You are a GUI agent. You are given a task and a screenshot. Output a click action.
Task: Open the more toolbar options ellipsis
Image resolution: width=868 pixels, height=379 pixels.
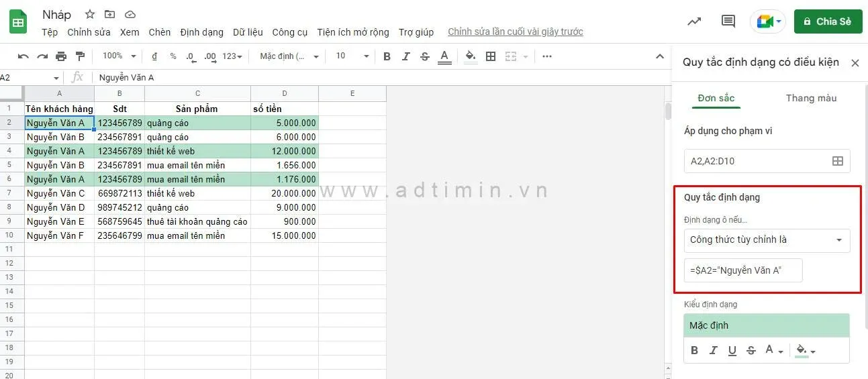(x=547, y=56)
